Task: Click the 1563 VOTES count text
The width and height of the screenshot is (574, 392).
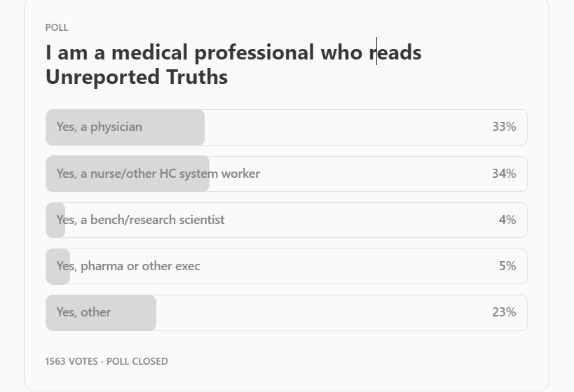Action: pyautogui.click(x=71, y=361)
